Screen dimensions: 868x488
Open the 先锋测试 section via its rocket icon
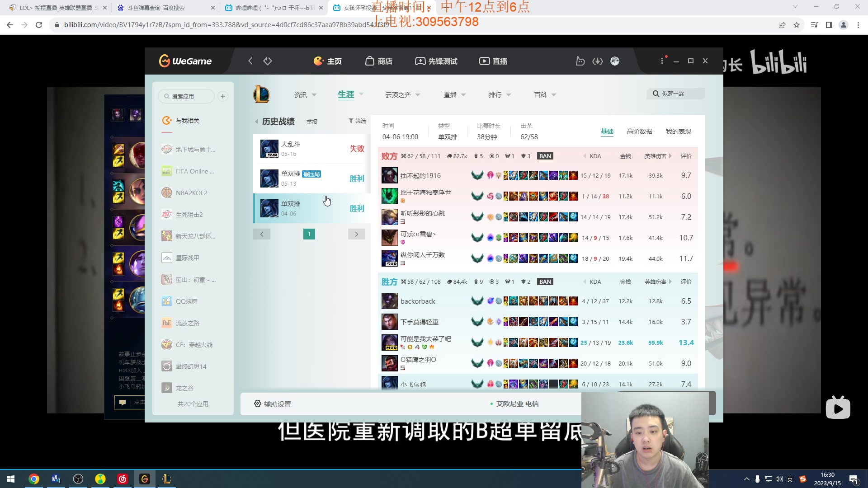(x=421, y=61)
